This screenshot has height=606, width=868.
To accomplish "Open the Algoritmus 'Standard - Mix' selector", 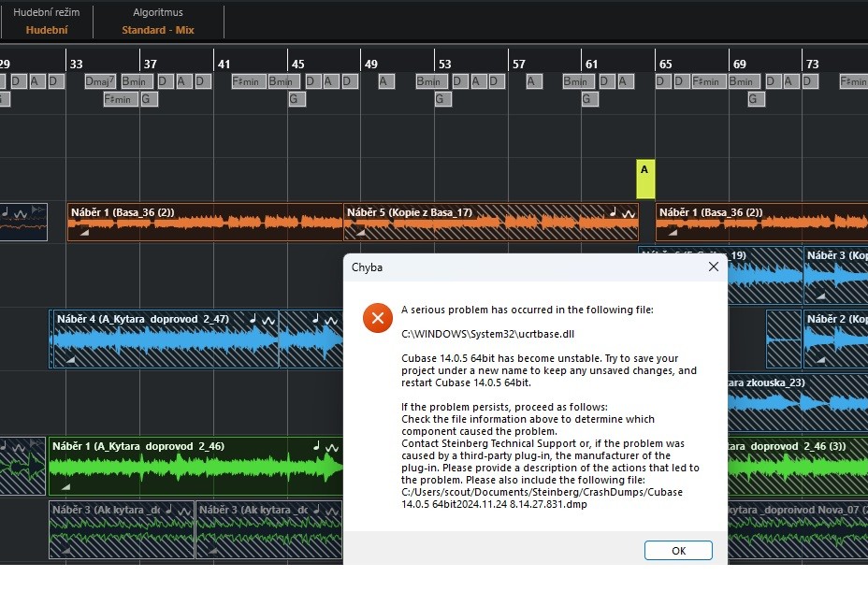I will 158,30.
